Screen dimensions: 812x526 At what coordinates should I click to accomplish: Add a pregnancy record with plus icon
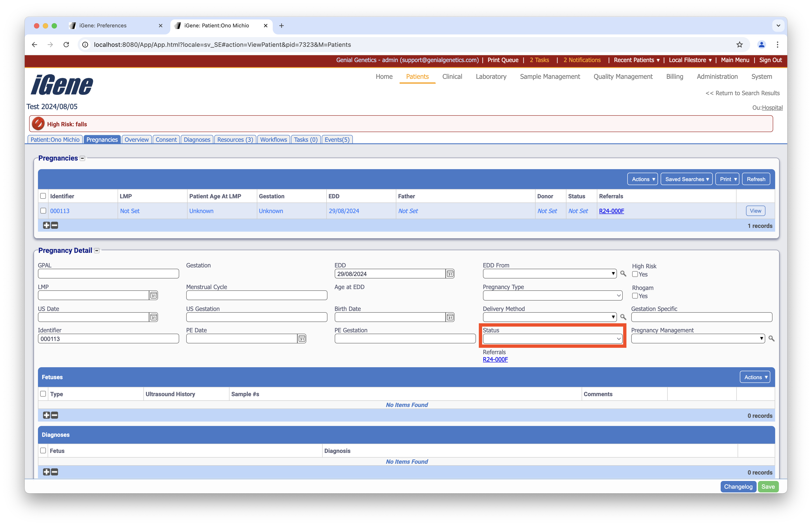(46, 225)
